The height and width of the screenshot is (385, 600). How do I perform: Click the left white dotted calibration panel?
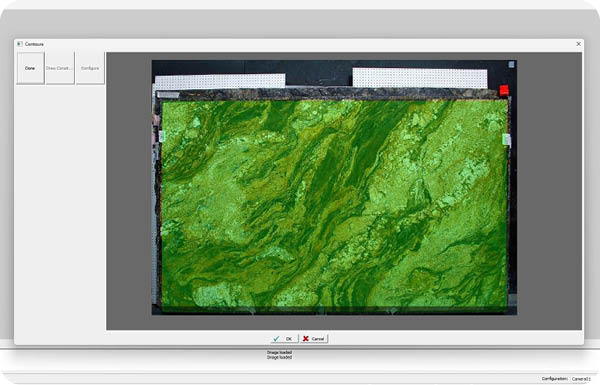point(220,81)
